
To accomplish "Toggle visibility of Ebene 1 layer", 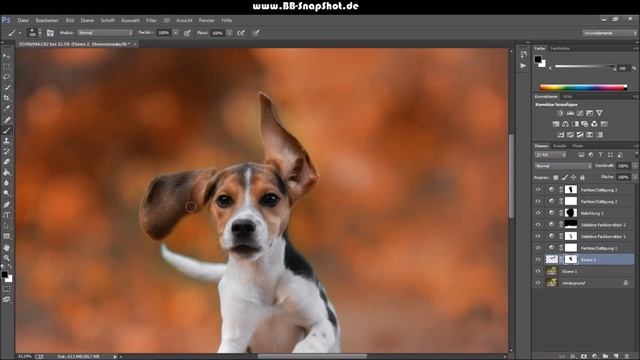I will [538, 271].
